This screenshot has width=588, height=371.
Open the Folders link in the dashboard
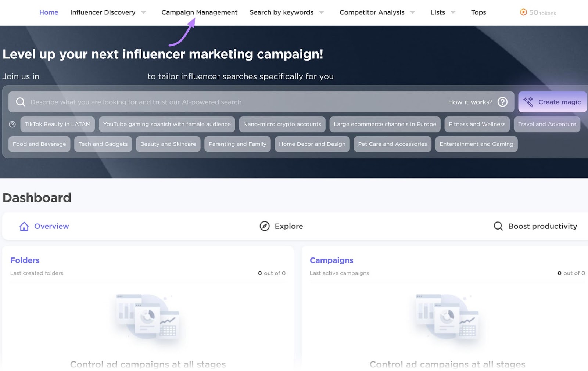pos(24,260)
